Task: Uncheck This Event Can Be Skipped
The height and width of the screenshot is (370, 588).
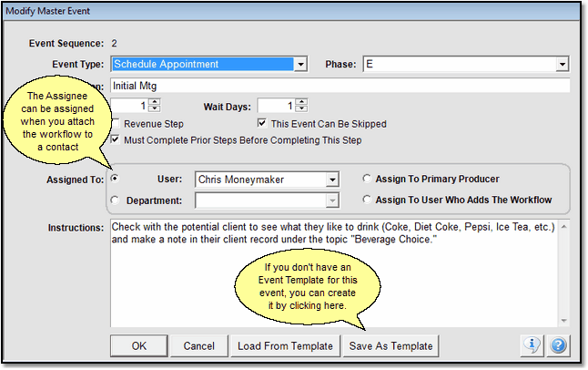Action: coord(263,123)
